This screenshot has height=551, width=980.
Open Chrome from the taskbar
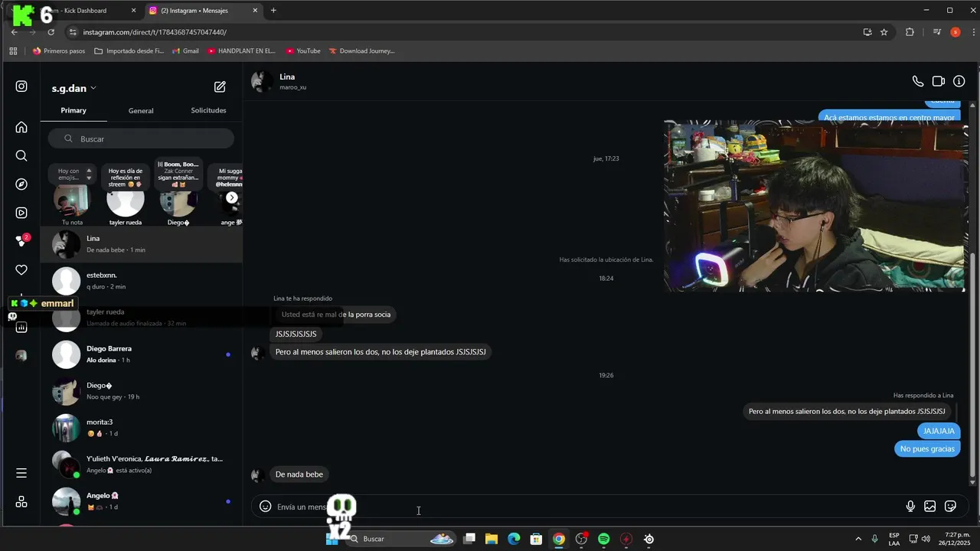[x=559, y=539]
